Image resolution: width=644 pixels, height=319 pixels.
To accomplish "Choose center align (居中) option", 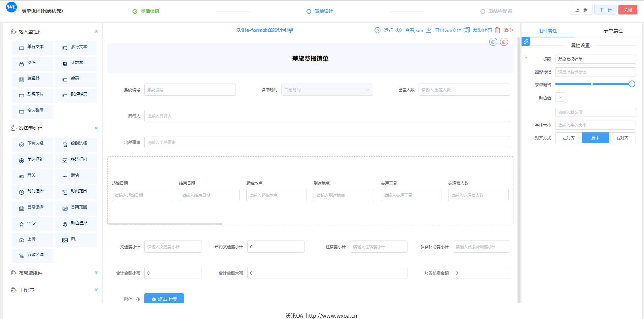I will pos(595,138).
